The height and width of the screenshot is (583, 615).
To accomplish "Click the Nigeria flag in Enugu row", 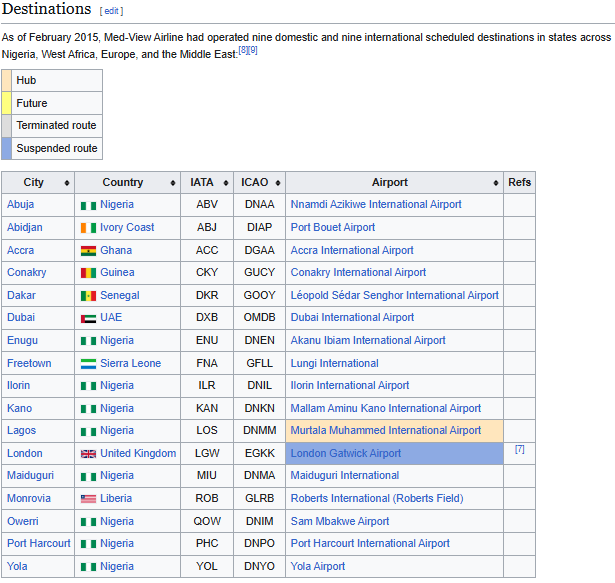I will coord(88,341).
